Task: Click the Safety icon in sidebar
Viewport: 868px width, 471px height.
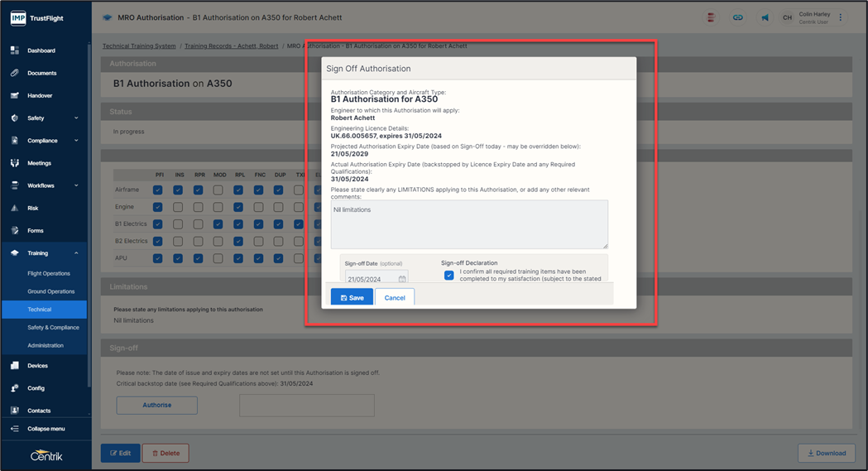Action: click(15, 118)
